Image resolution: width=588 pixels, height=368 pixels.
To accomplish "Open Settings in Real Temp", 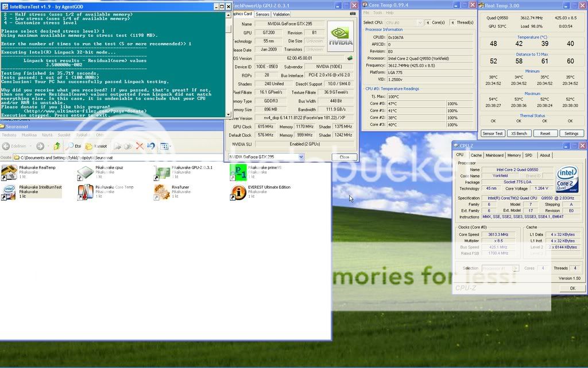I will 571,133.
